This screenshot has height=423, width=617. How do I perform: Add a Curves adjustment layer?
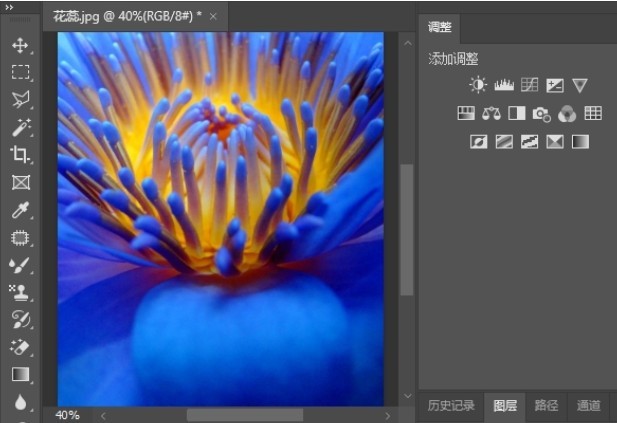529,86
